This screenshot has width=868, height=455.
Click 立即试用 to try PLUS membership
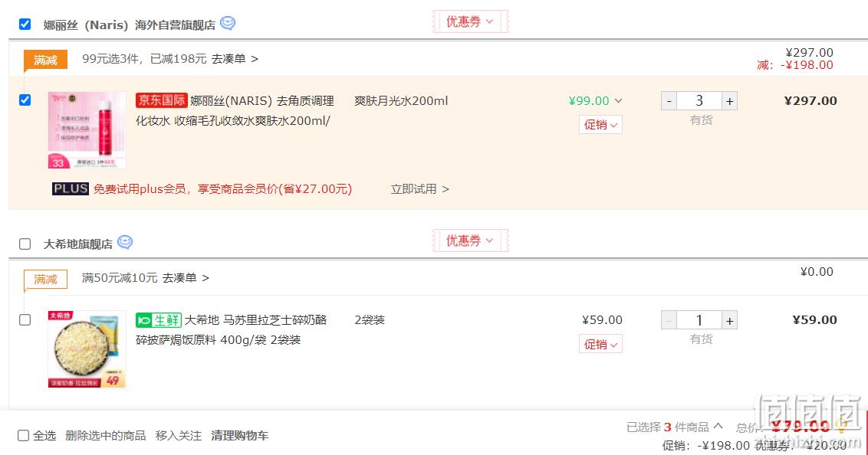coord(419,189)
